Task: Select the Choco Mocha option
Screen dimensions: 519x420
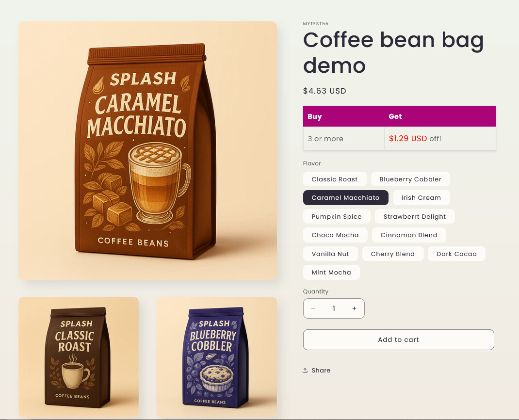Action: (335, 235)
